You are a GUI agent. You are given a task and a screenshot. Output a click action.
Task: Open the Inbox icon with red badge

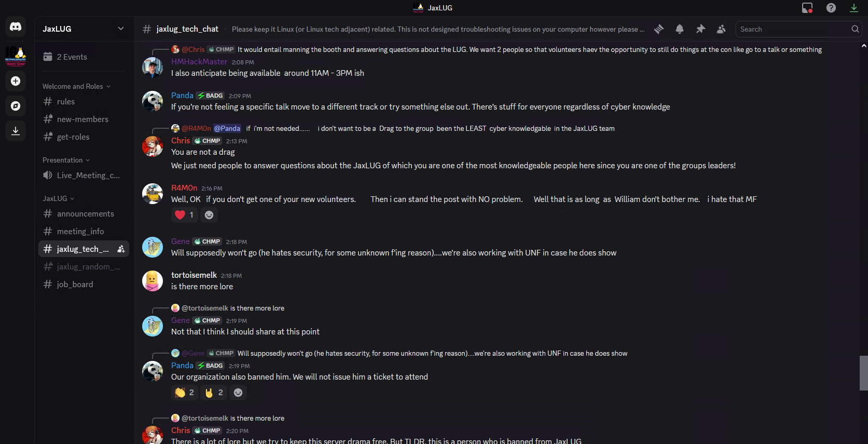coord(806,8)
